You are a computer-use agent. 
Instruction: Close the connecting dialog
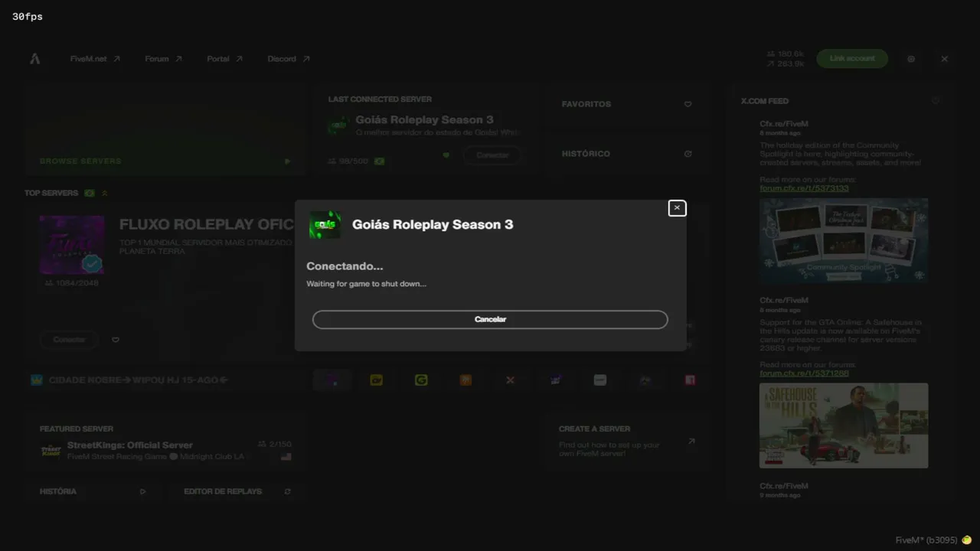tap(677, 208)
